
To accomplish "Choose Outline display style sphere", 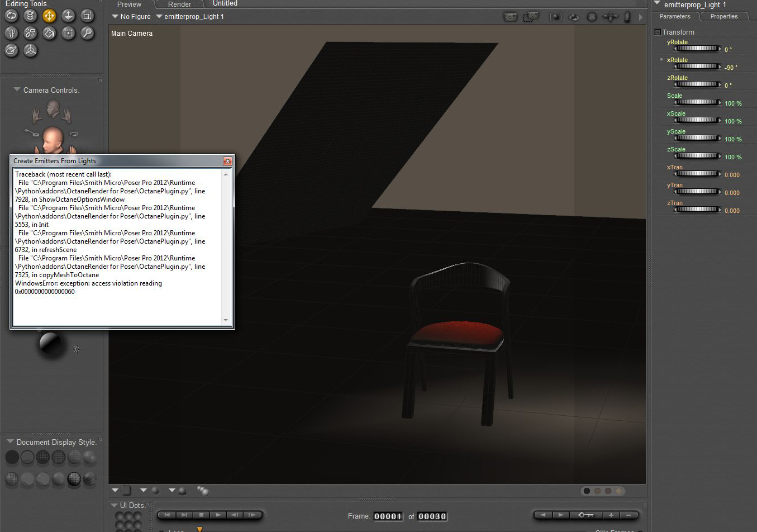I will [x=27, y=458].
